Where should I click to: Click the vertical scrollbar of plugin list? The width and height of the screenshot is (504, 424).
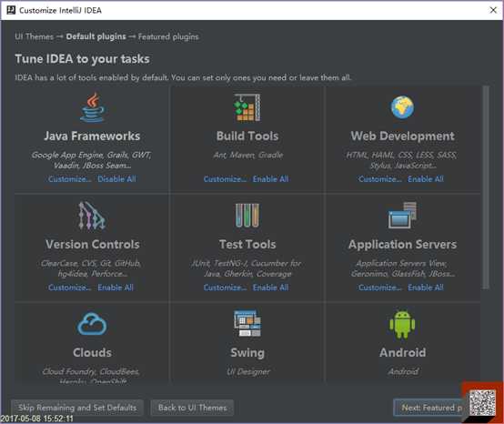pyautogui.click(x=486, y=187)
